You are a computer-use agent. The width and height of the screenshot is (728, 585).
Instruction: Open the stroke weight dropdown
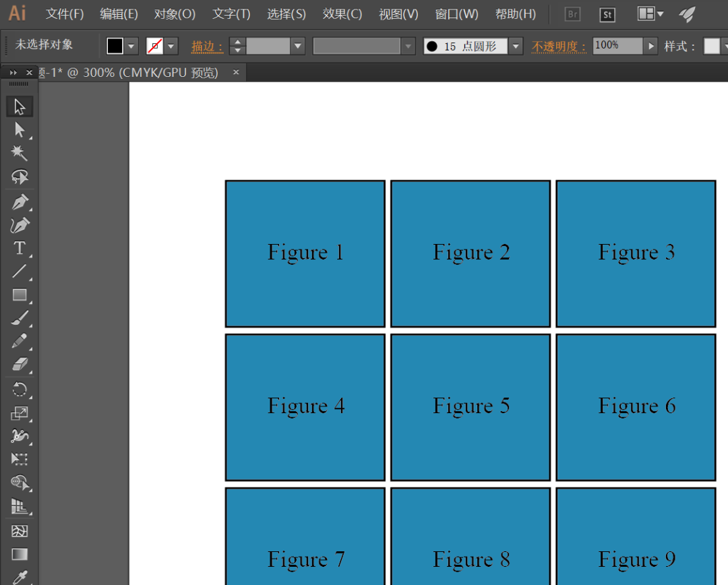click(298, 46)
